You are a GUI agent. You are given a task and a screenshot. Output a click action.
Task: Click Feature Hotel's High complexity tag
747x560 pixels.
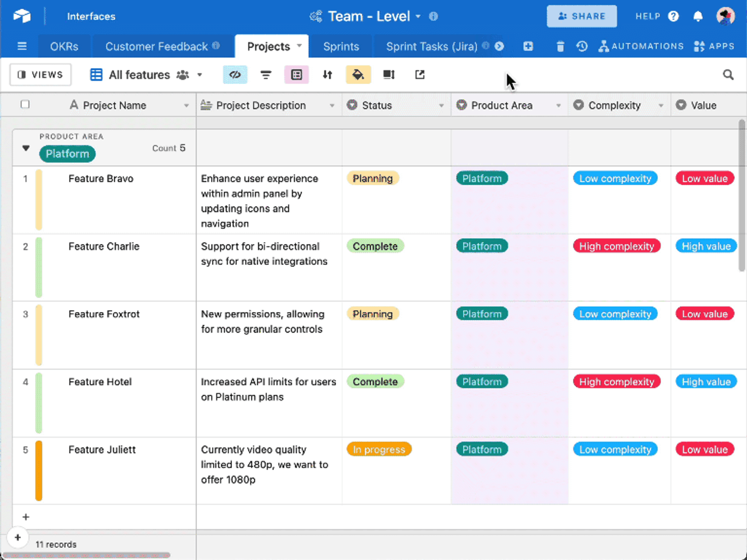616,382
